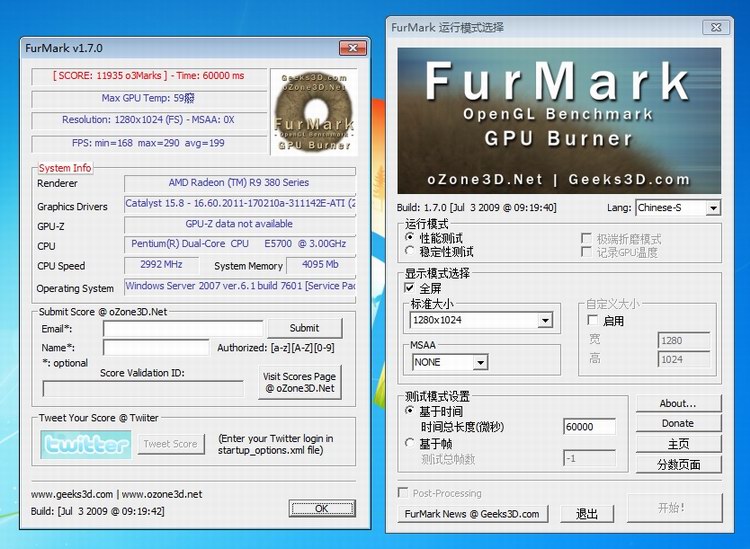Click the Twitter logo in results window
This screenshot has width=750, height=549.
(86, 444)
